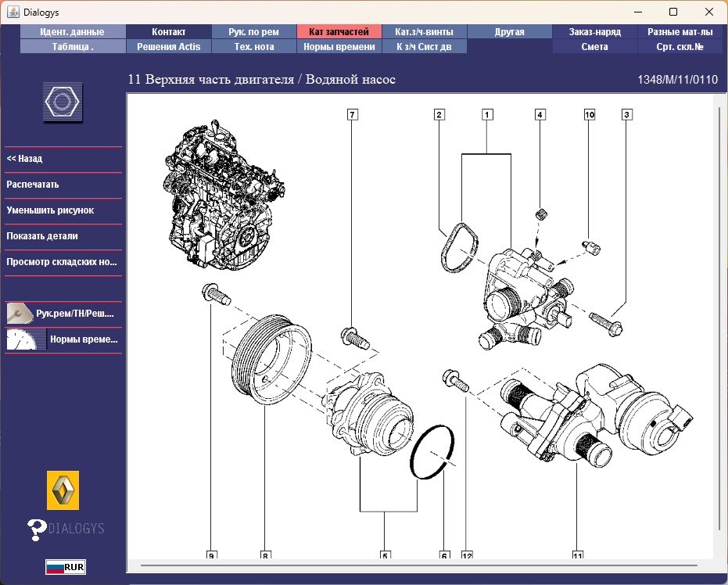This screenshot has height=585, width=728.
Task: Switch to Кат запчастей tab
Action: tap(339, 32)
